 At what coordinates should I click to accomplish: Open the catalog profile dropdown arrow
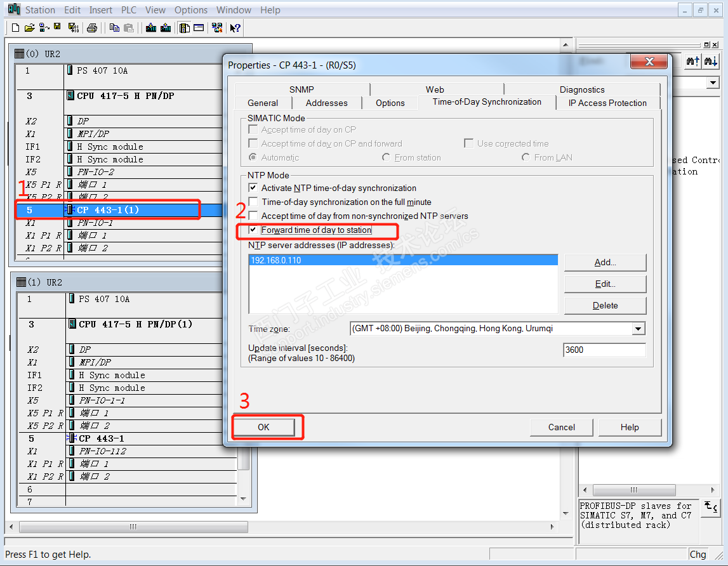(713, 83)
